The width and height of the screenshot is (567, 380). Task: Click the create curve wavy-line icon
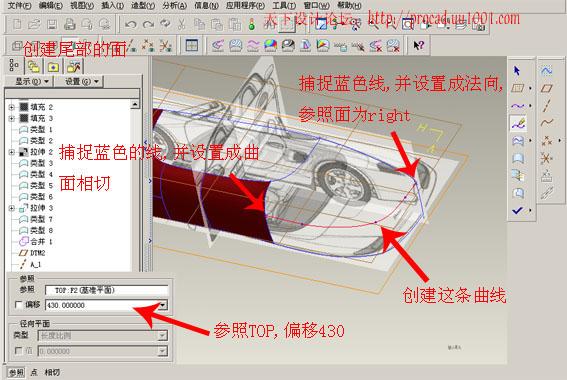[x=517, y=106]
